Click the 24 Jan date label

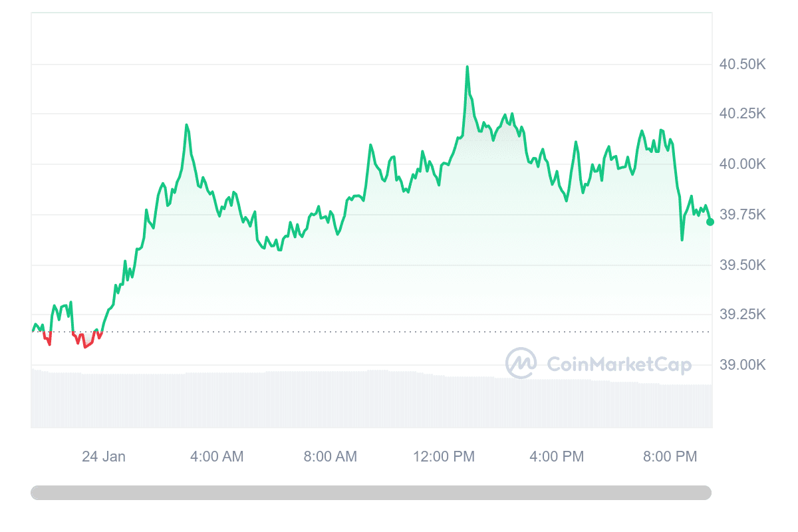[104, 457]
